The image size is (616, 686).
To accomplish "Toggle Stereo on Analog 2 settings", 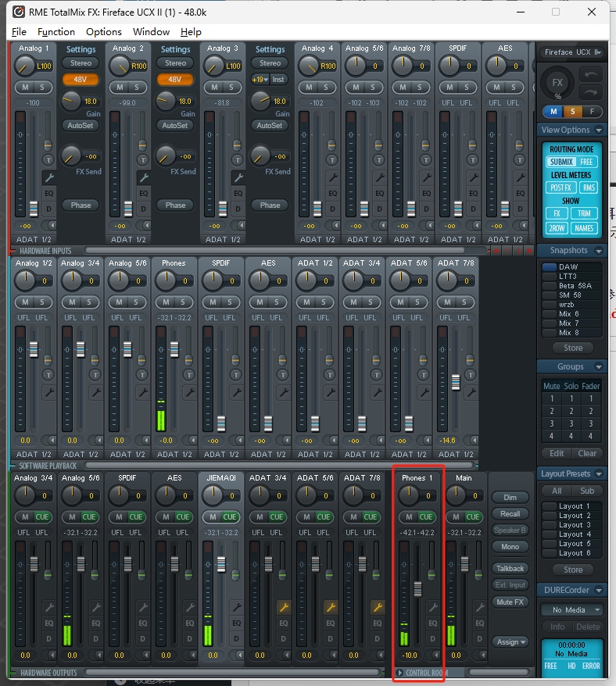I will tap(175, 63).
